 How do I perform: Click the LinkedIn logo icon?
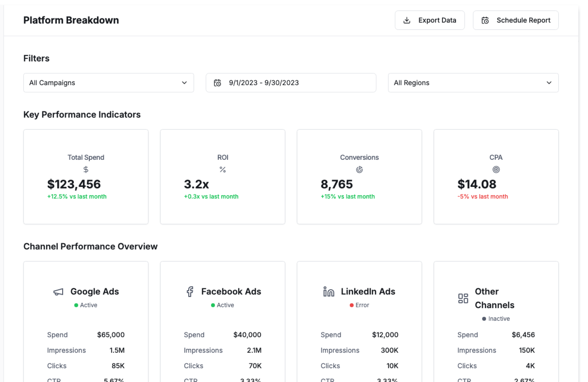pos(328,291)
